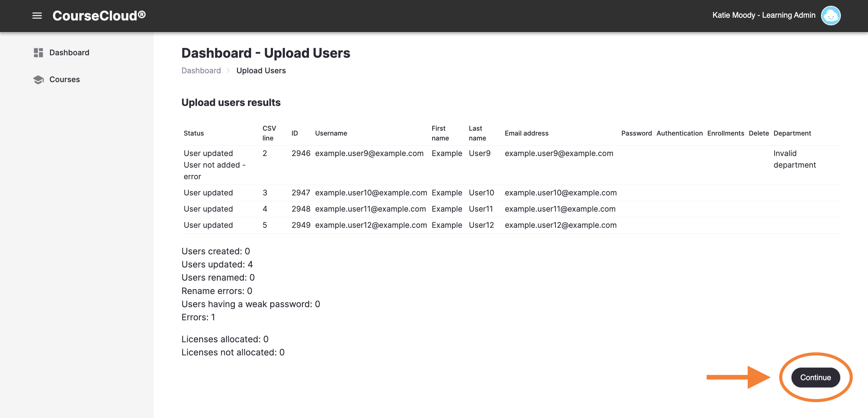Click last name User10 cell

481,193
